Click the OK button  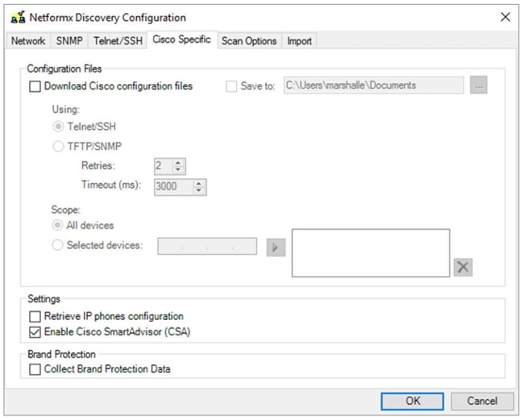coord(413,401)
